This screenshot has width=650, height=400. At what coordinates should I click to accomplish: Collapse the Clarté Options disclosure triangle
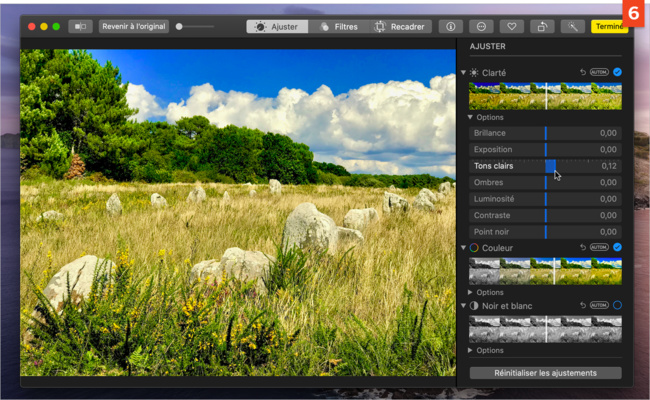pos(471,117)
